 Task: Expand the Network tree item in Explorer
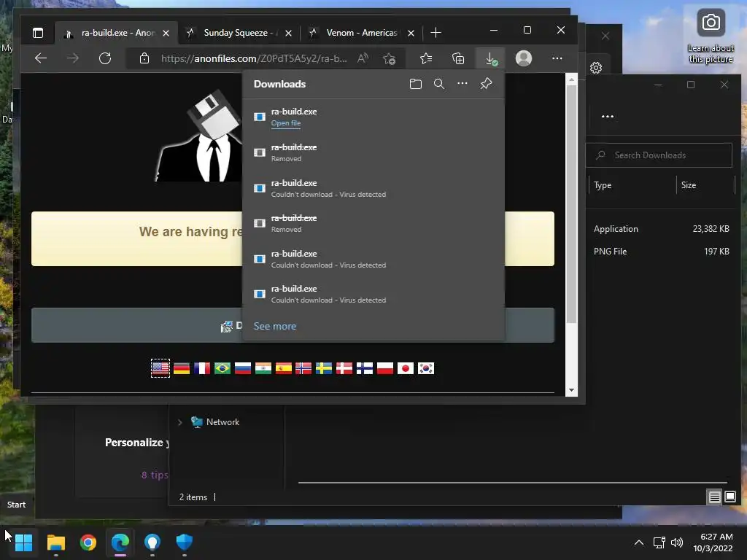(179, 422)
